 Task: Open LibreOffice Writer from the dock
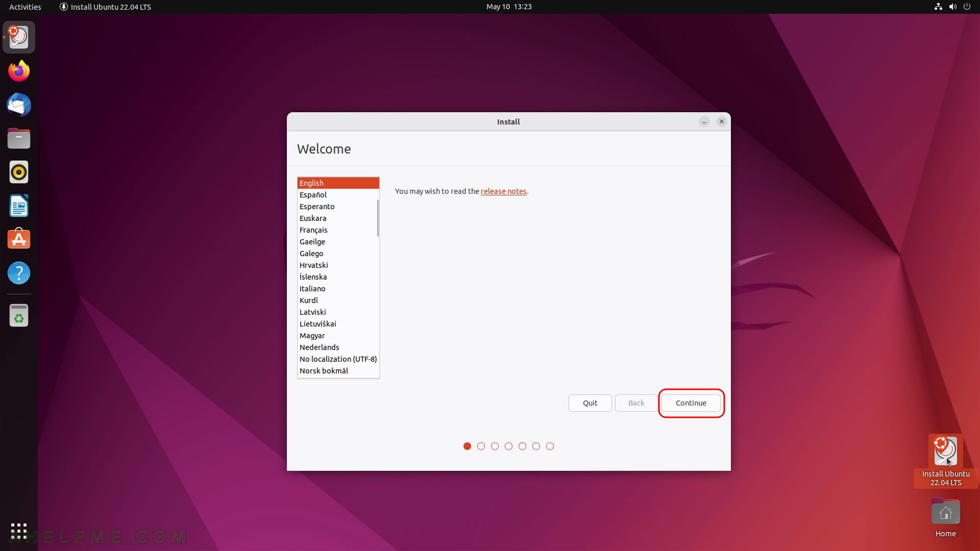pos(19,206)
